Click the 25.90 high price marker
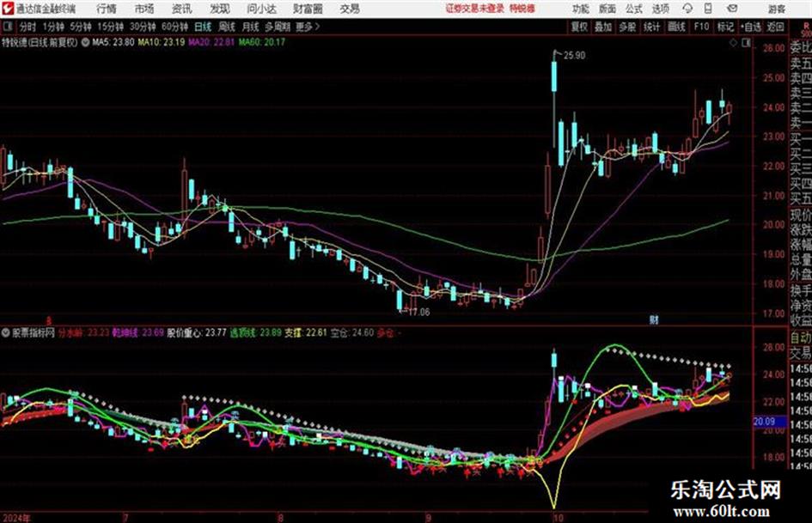 click(574, 56)
